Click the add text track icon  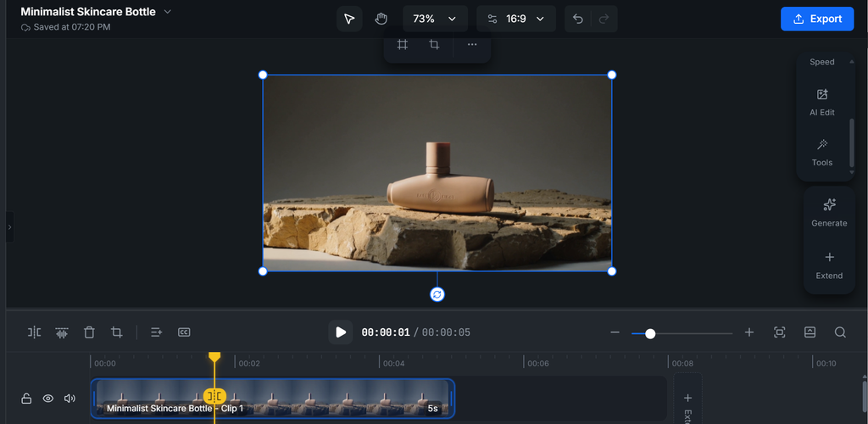(x=157, y=332)
